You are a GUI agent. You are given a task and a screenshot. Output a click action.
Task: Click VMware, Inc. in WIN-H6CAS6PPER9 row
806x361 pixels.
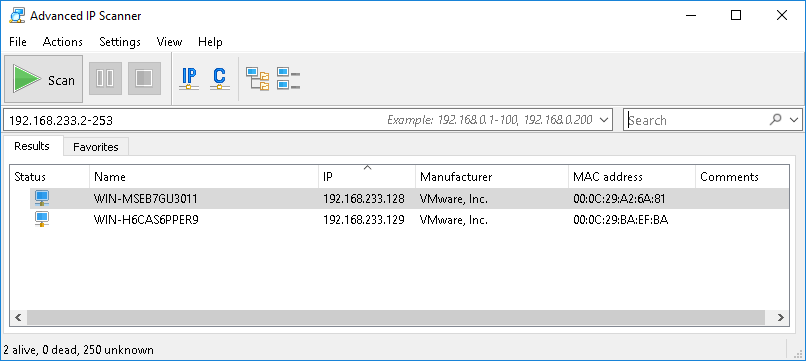click(x=453, y=220)
